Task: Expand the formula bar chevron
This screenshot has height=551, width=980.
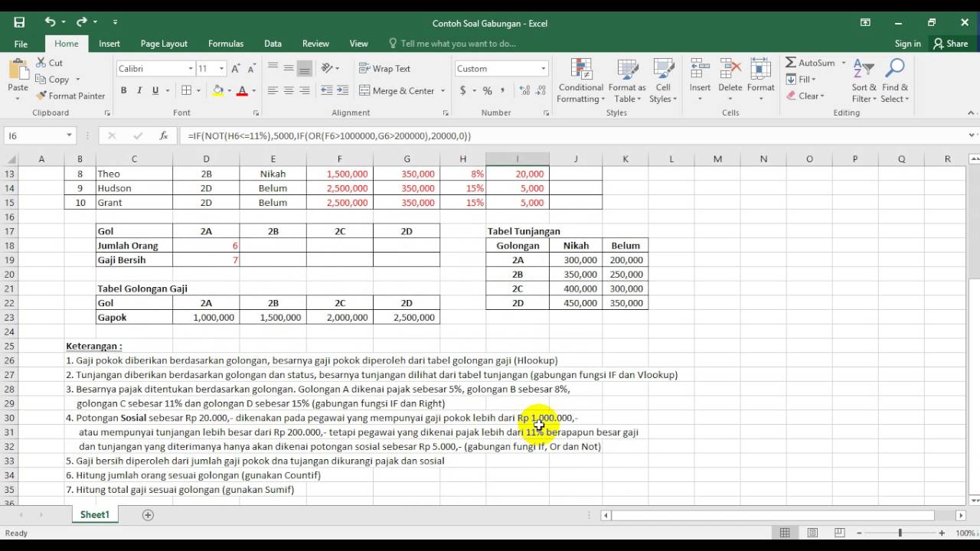Action: [972, 135]
